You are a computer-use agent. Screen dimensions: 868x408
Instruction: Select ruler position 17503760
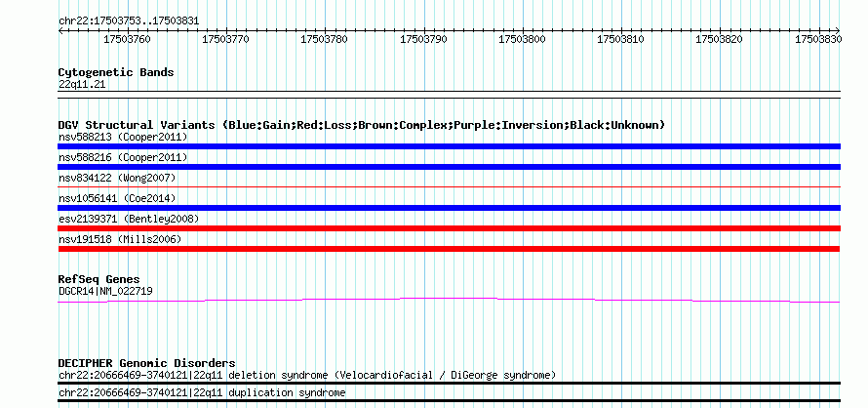click(127, 39)
